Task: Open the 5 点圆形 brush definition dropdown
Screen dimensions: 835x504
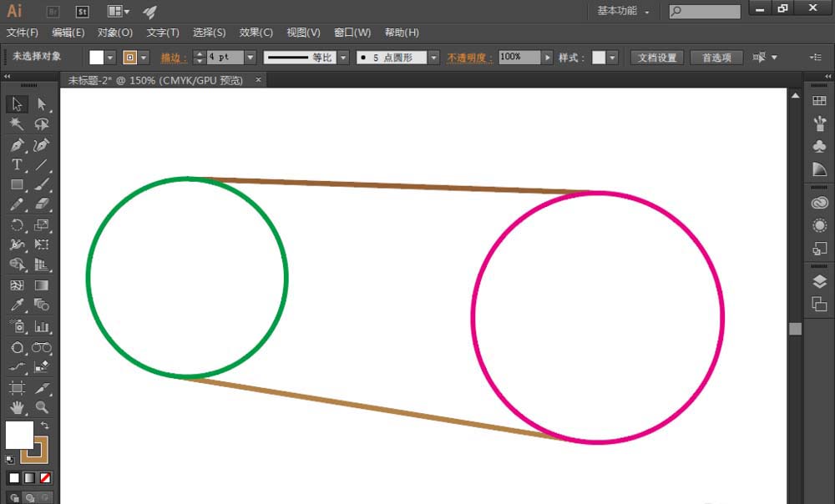Action: click(434, 58)
